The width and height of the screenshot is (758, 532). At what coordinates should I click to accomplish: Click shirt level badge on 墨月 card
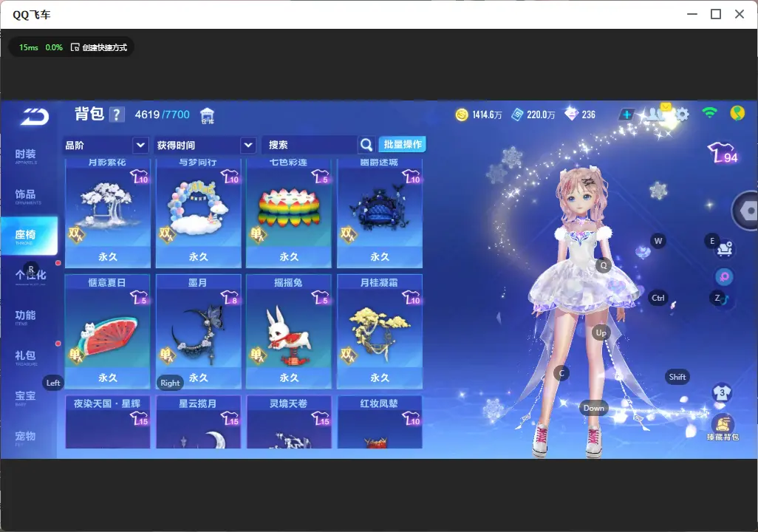pyautogui.click(x=230, y=298)
